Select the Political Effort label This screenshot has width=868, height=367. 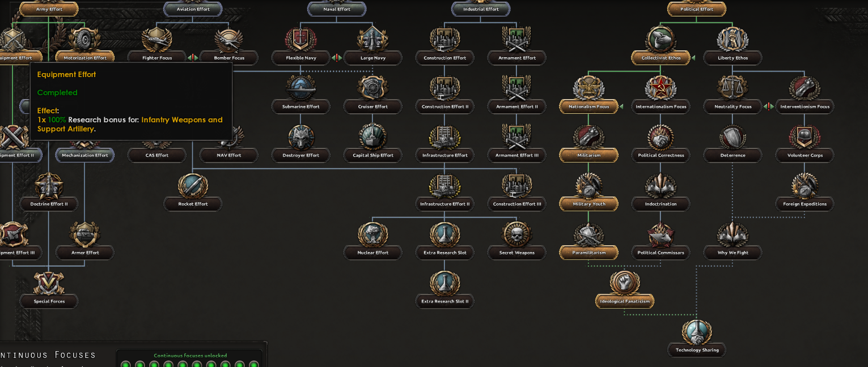pos(697,9)
